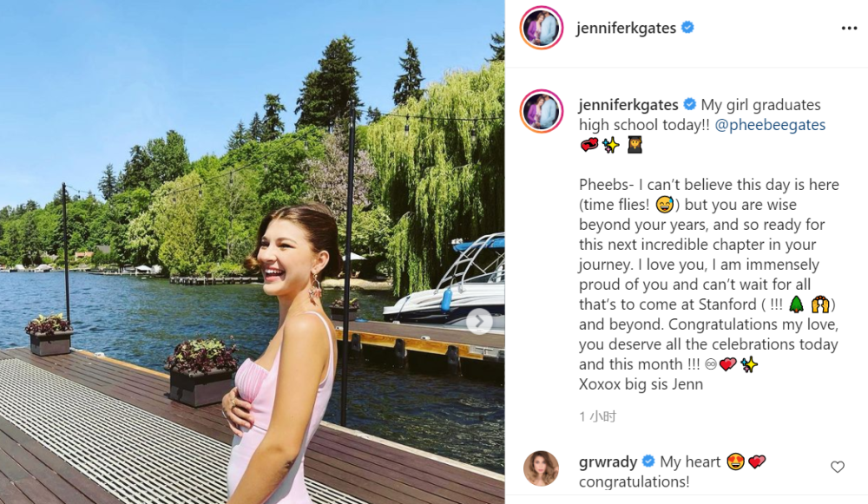The image size is (868, 504).
Task: Open jenniferkgates username in post header
Action: click(x=626, y=28)
